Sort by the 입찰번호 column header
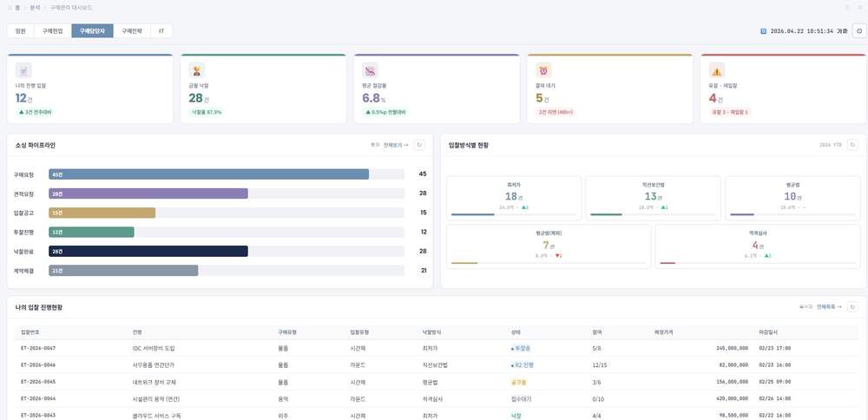868x420 pixels. 30,332
